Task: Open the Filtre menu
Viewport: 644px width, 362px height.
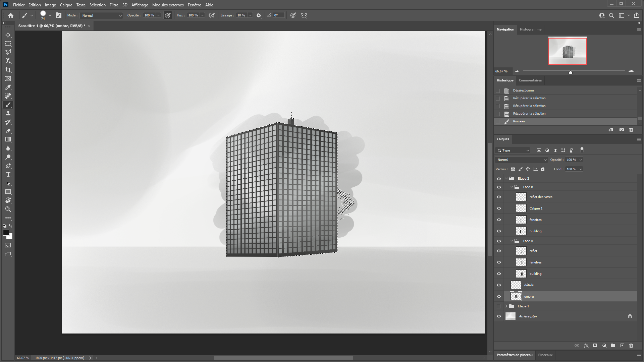Action: (x=114, y=5)
